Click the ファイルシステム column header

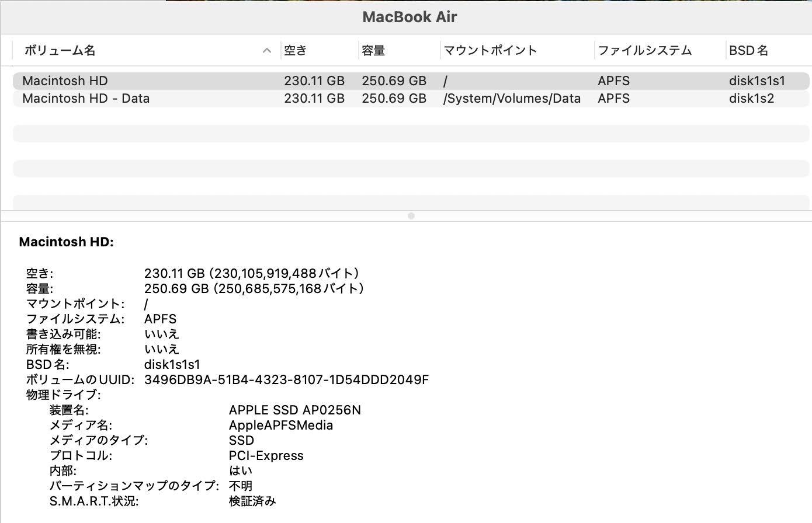click(644, 51)
